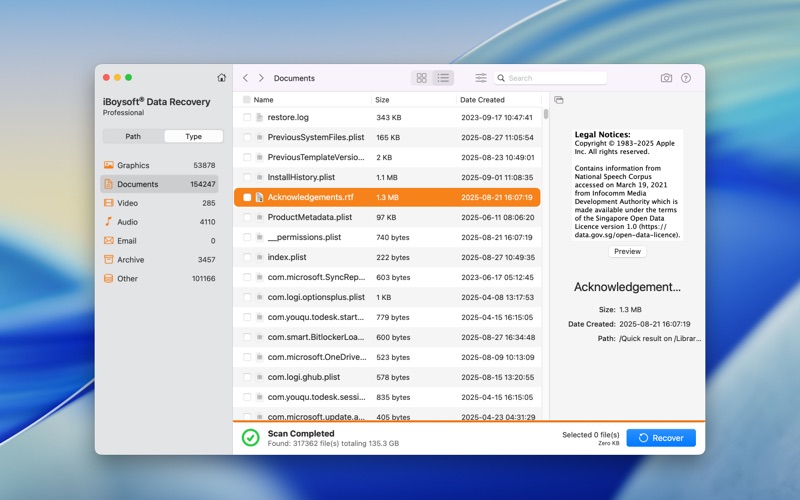Screen dimensions: 800x500
Task: Tick the InstallHistory.plist checkbox
Action: point(247,178)
